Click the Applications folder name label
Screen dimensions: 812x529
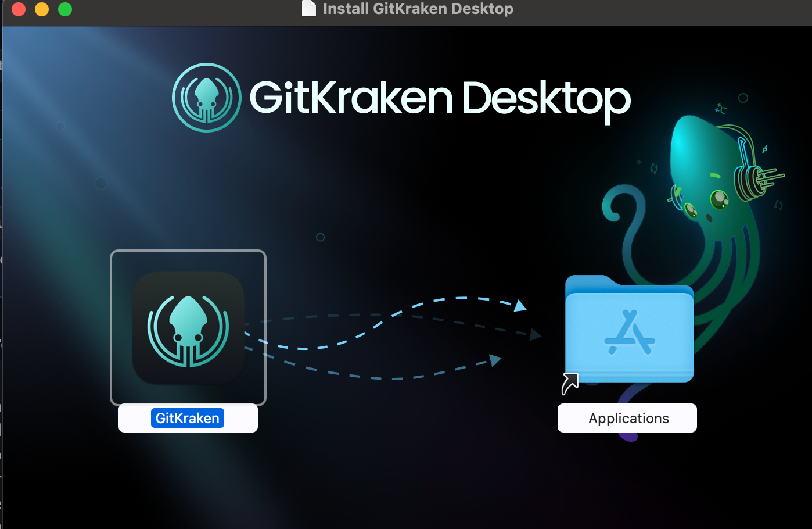click(628, 418)
